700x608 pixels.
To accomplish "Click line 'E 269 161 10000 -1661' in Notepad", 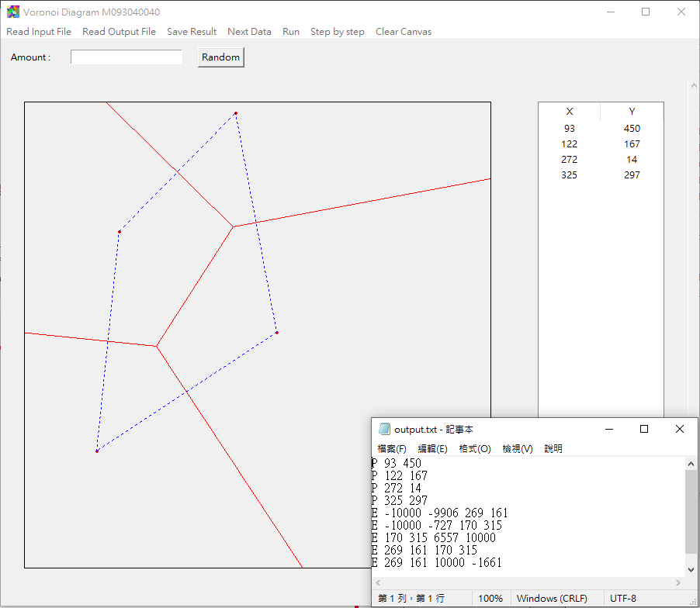I will click(x=437, y=563).
